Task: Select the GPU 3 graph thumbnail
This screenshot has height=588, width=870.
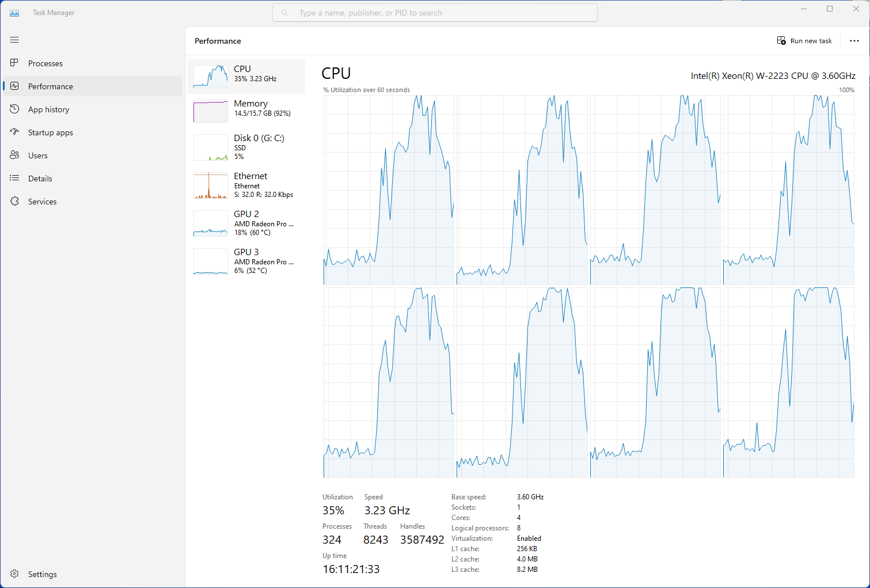Action: point(211,261)
